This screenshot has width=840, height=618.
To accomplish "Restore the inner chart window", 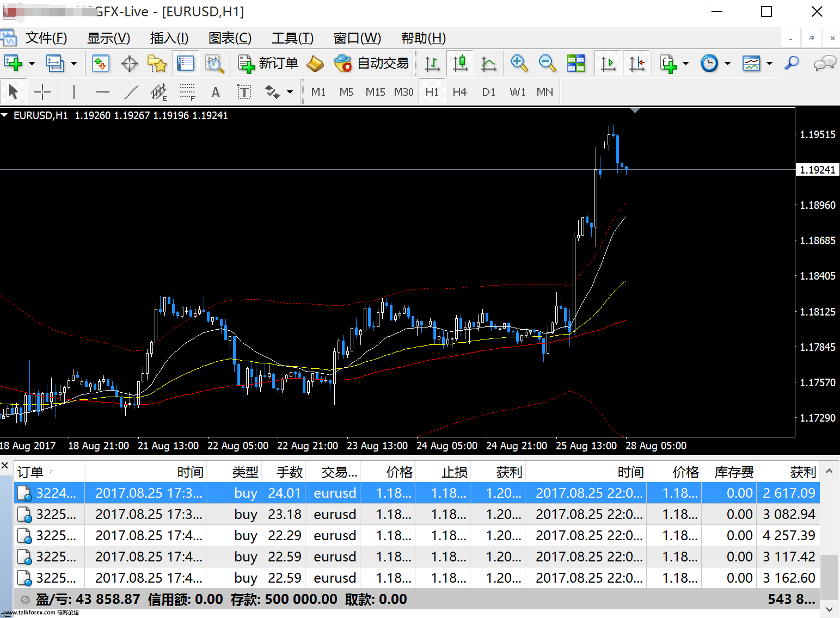I will (x=811, y=38).
